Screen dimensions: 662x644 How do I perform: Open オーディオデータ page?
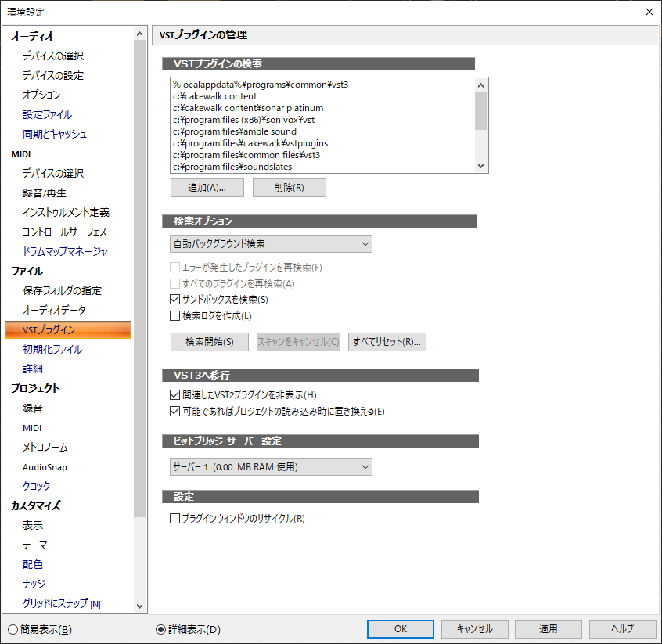(x=54, y=310)
